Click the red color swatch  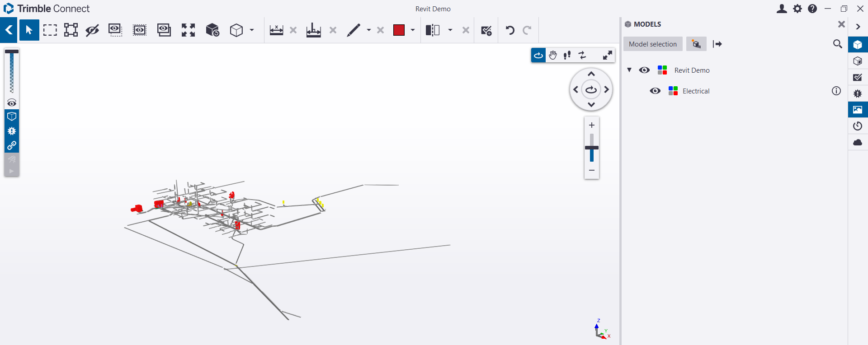(399, 30)
